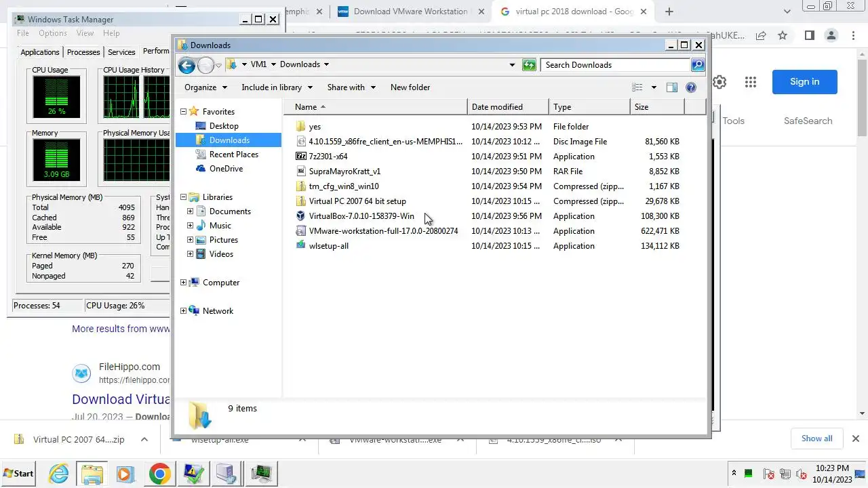The height and width of the screenshot is (488, 868).
Task: Switch to Processes tab in Task Manager
Action: coord(83,52)
